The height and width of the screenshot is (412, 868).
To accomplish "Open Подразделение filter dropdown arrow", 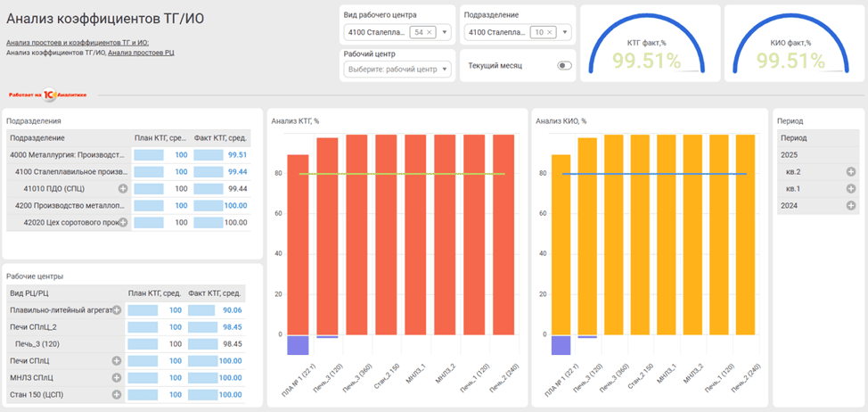I will 565,33.
